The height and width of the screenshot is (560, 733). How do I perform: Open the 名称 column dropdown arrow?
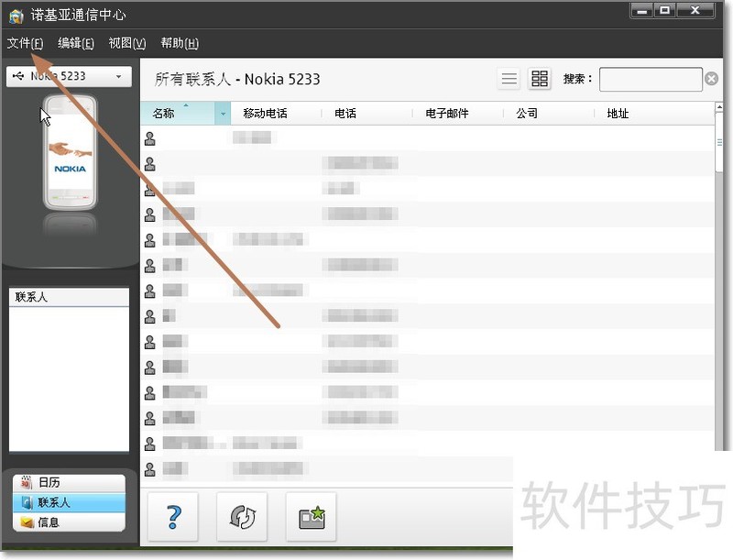tap(223, 114)
